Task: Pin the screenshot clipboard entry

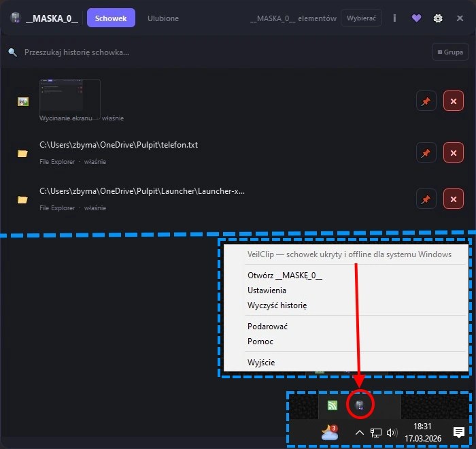Action: tap(426, 101)
